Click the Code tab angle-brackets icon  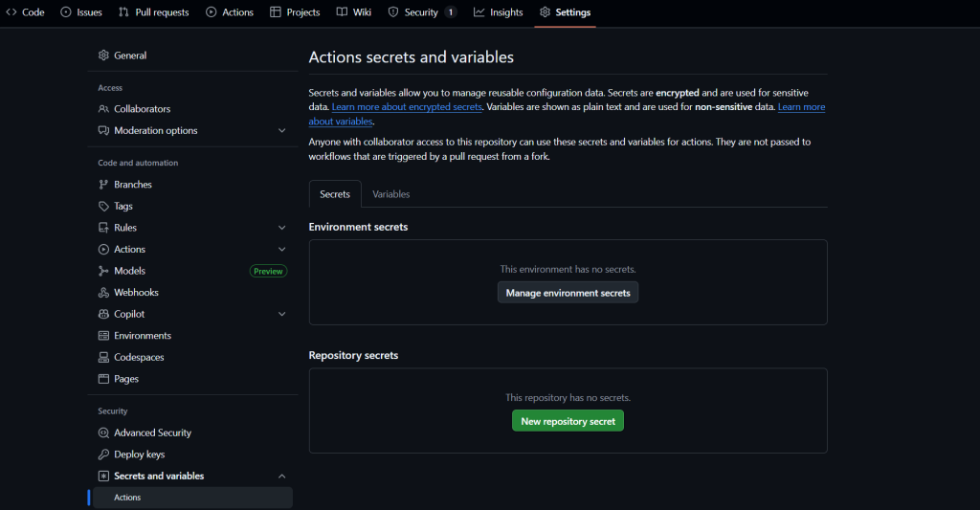[x=11, y=11]
